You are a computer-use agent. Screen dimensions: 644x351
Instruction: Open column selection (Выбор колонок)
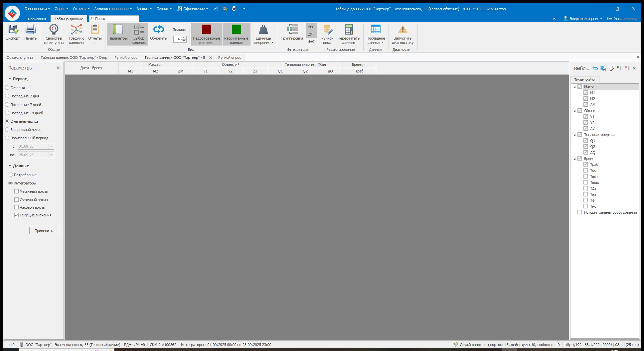(x=139, y=30)
